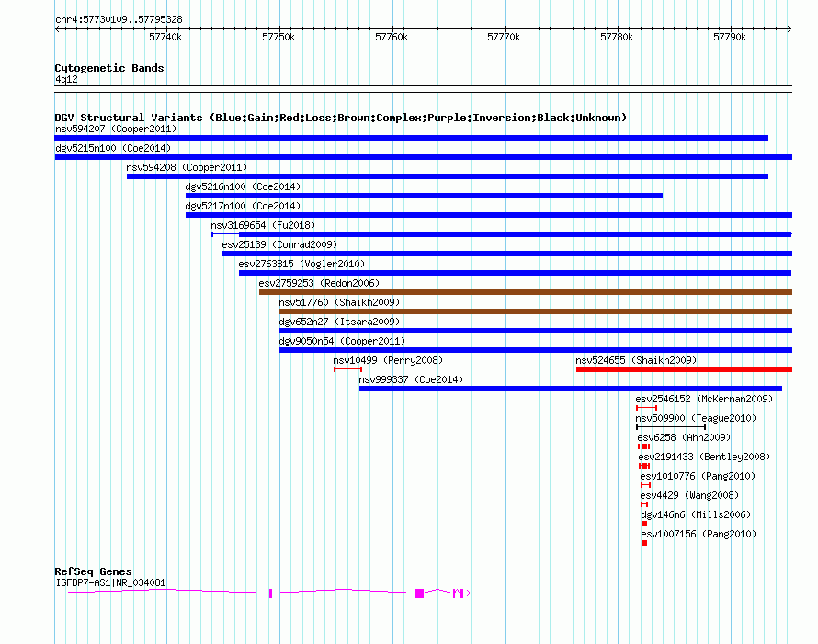Click the nsv3169654 (Fu2018) label
The image size is (818, 644).
(263, 225)
